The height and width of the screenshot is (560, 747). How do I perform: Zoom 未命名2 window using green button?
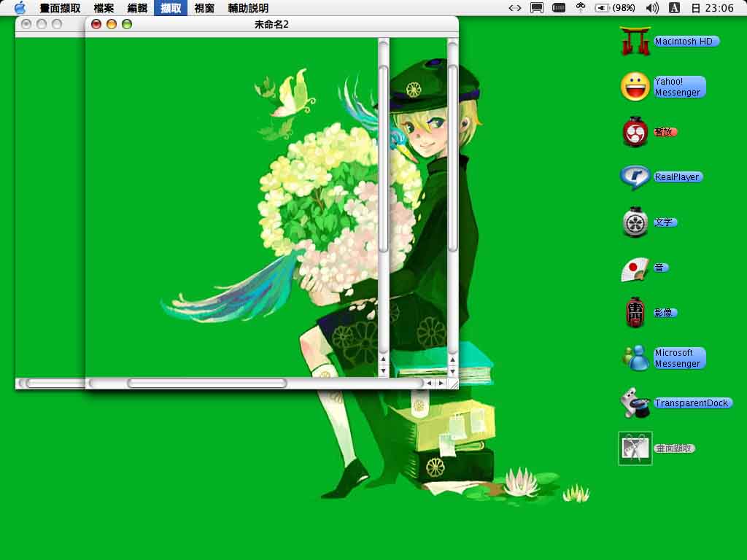click(x=127, y=24)
